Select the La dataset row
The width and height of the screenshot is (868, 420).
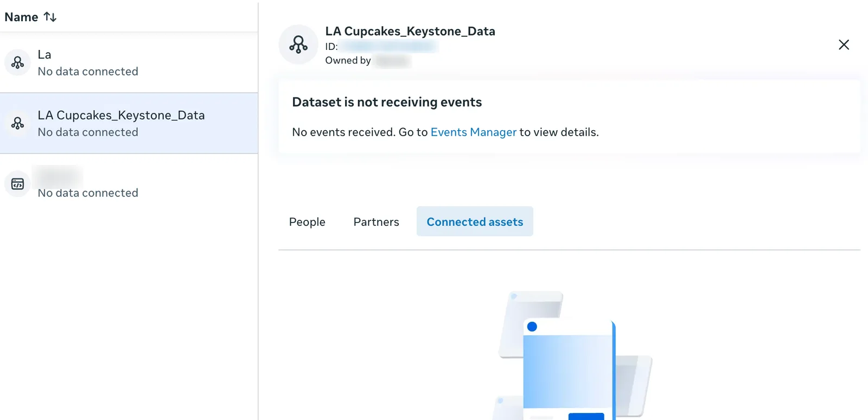click(x=129, y=62)
